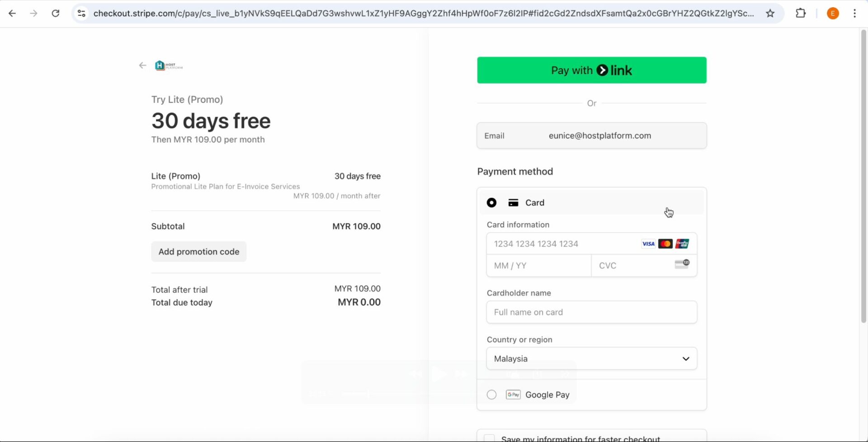The height and width of the screenshot is (442, 868).
Task: Click the CVC card hint icon
Action: coord(682,264)
